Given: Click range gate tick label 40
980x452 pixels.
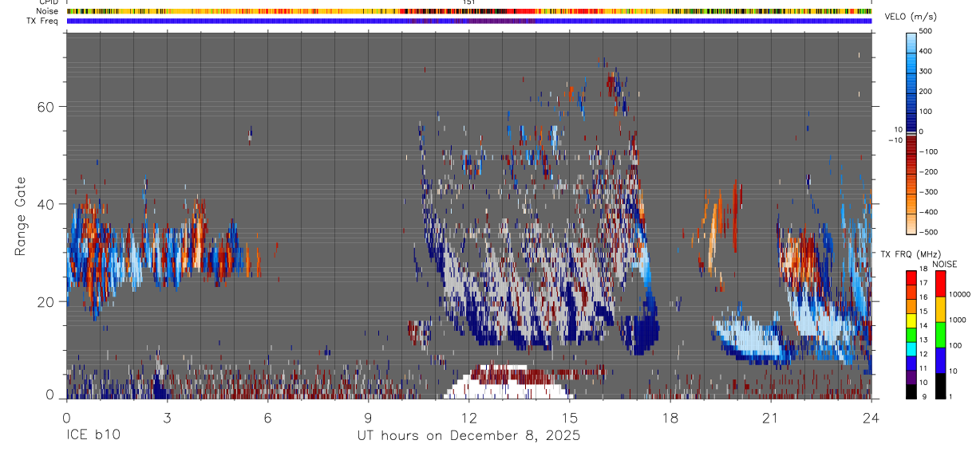Looking at the screenshot, I should pos(46,204).
